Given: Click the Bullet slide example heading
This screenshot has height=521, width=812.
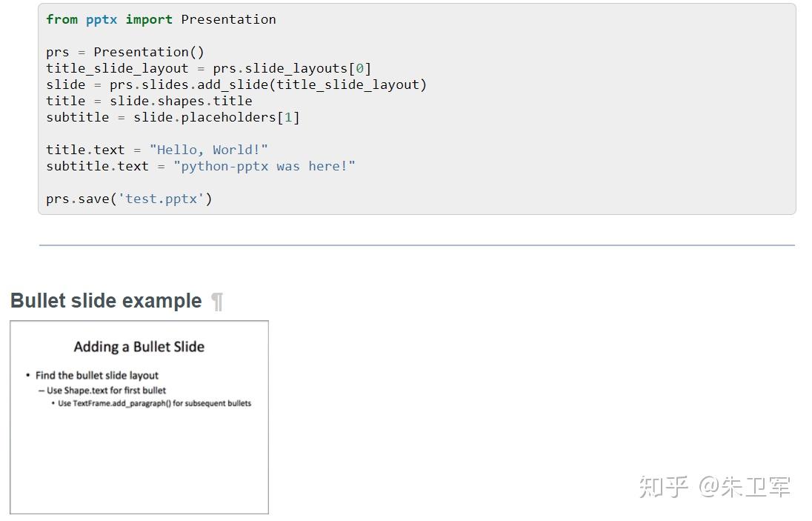Looking at the screenshot, I should point(106,301).
